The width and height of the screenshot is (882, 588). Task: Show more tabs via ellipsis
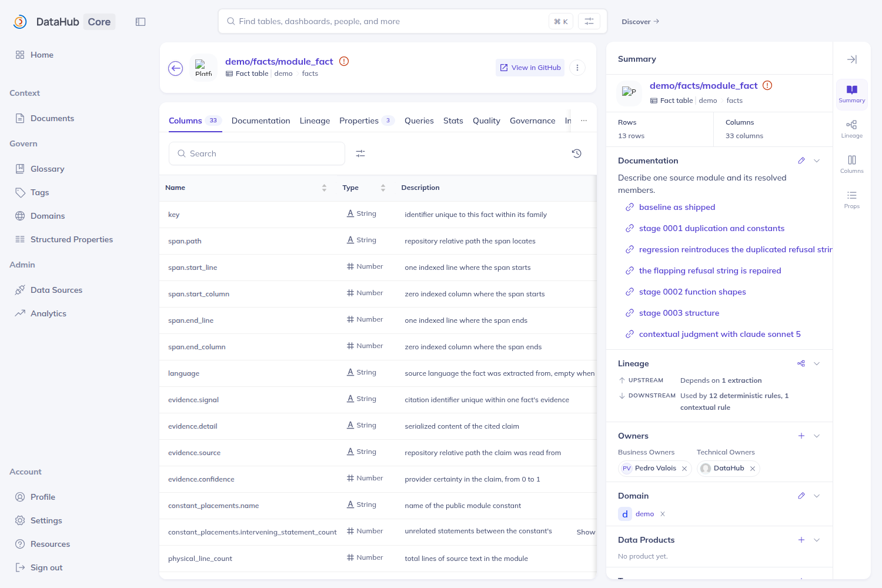pos(584,121)
